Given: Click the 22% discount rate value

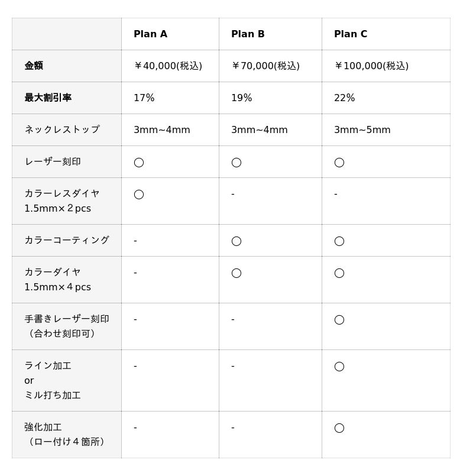Looking at the screenshot, I should tap(344, 98).
